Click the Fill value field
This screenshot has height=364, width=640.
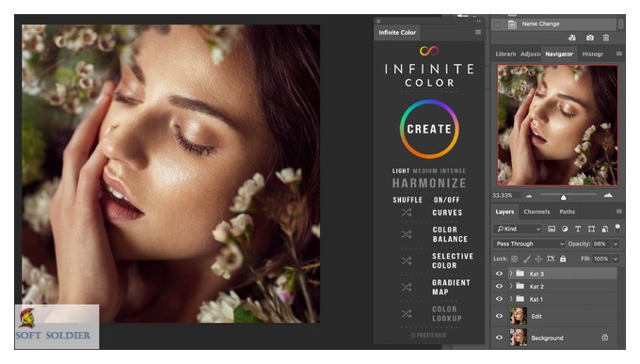pyautogui.click(x=601, y=259)
